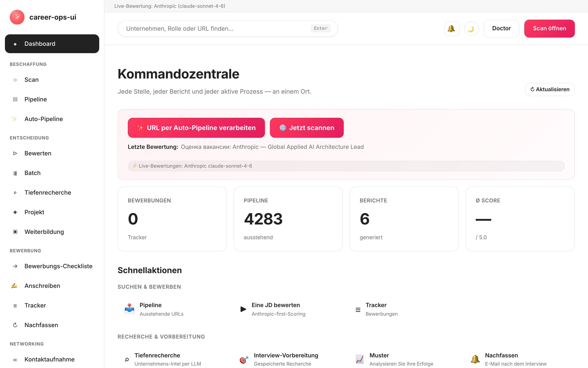Open Anschreiben sidebar item

pyautogui.click(x=52, y=286)
